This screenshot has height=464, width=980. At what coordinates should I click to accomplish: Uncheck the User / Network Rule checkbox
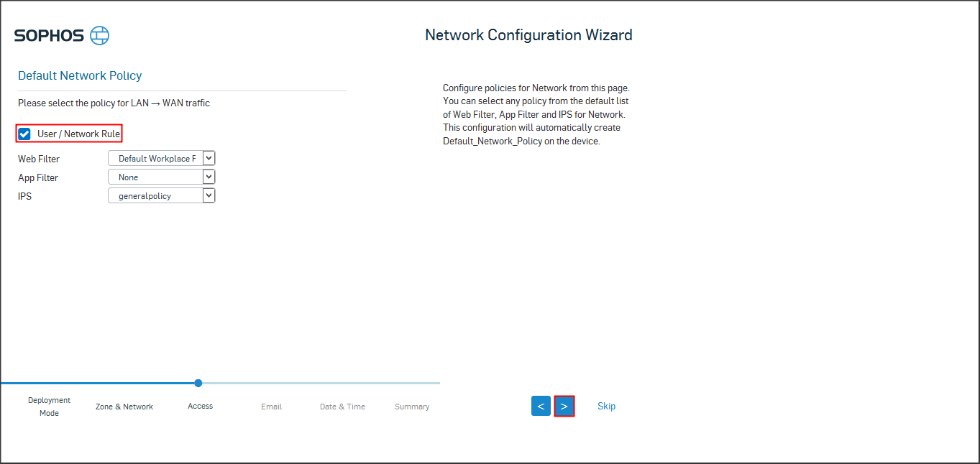tap(25, 134)
